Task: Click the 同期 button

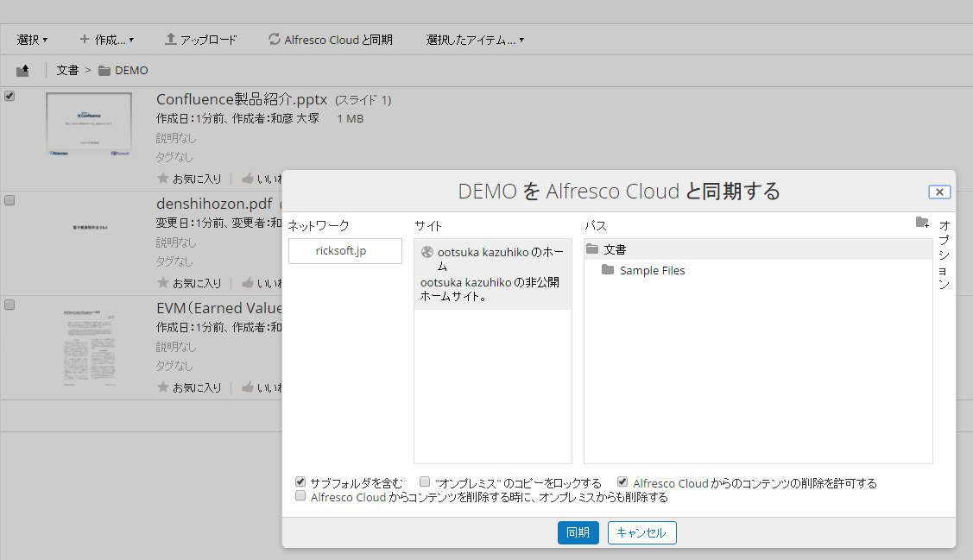Action: pos(578,532)
